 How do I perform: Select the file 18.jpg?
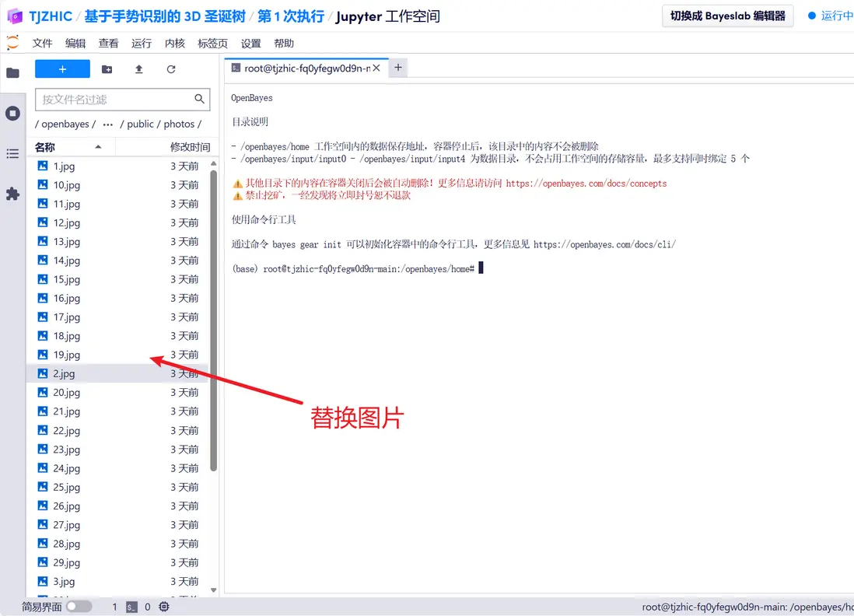coord(117,335)
